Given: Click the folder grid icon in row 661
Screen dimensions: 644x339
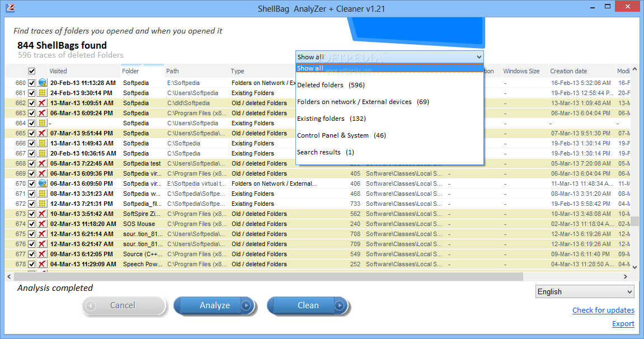Looking at the screenshot, I should pos(42,93).
